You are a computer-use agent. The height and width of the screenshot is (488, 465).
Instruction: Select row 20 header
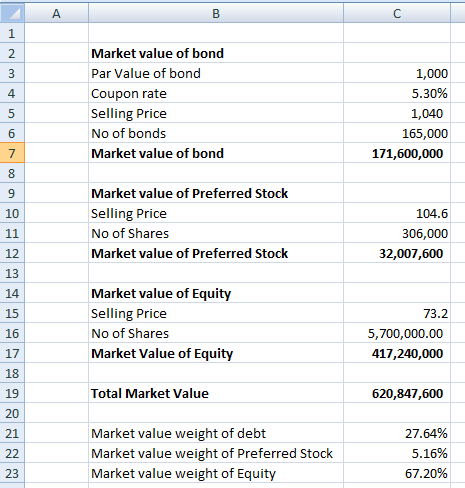coord(12,413)
